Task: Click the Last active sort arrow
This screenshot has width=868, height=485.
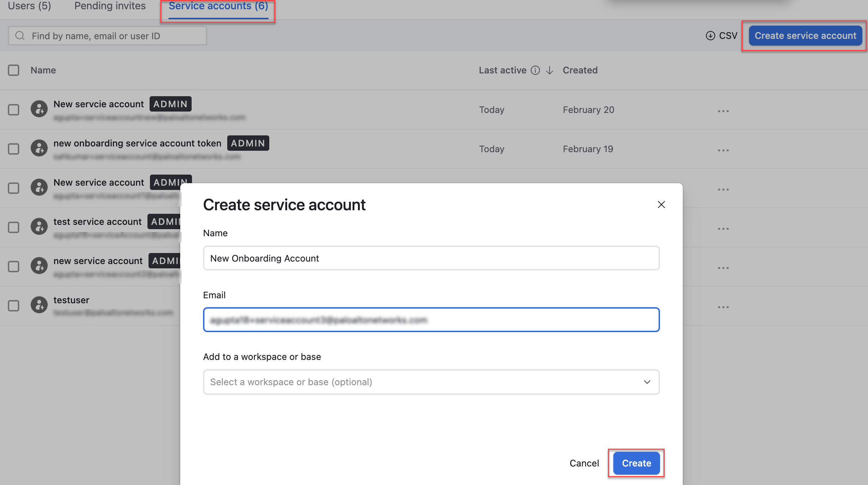Action: click(550, 70)
